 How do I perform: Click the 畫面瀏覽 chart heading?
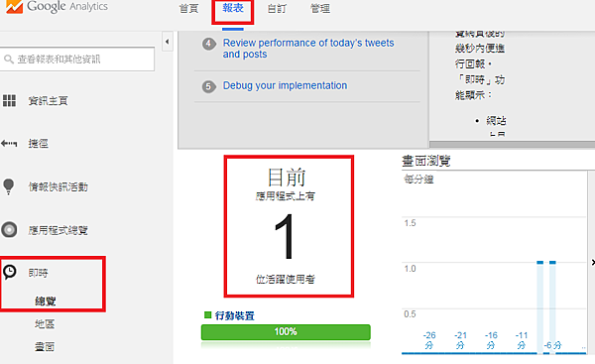pyautogui.click(x=425, y=161)
